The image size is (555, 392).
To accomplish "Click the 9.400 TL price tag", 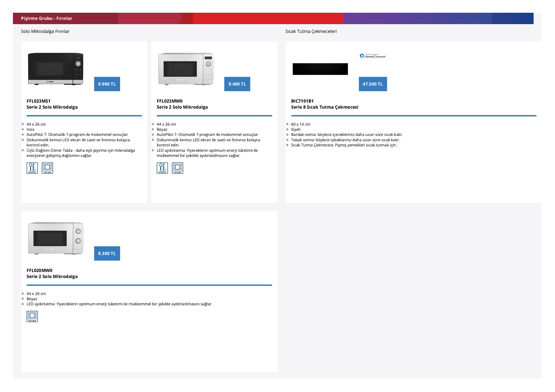I will point(237,84).
